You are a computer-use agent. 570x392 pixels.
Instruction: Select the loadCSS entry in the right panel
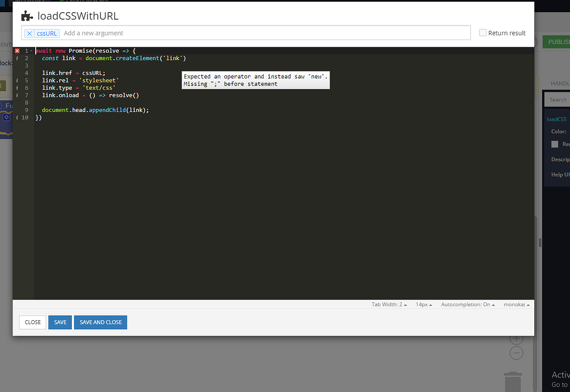tap(557, 119)
